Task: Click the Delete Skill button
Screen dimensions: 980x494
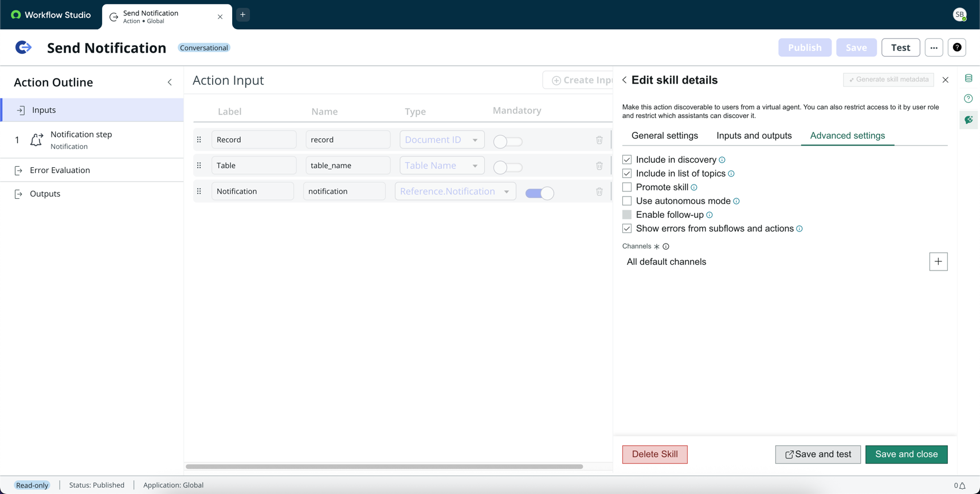Action: 654,454
